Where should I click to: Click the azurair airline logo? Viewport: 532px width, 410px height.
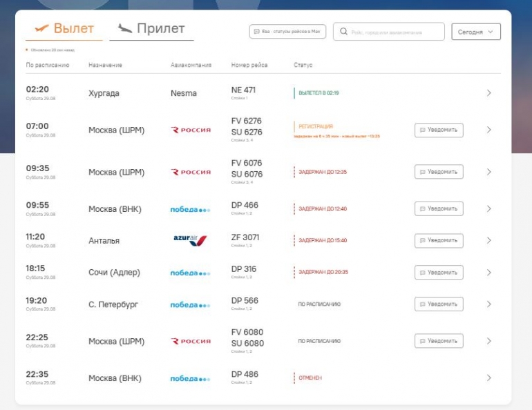coord(190,240)
